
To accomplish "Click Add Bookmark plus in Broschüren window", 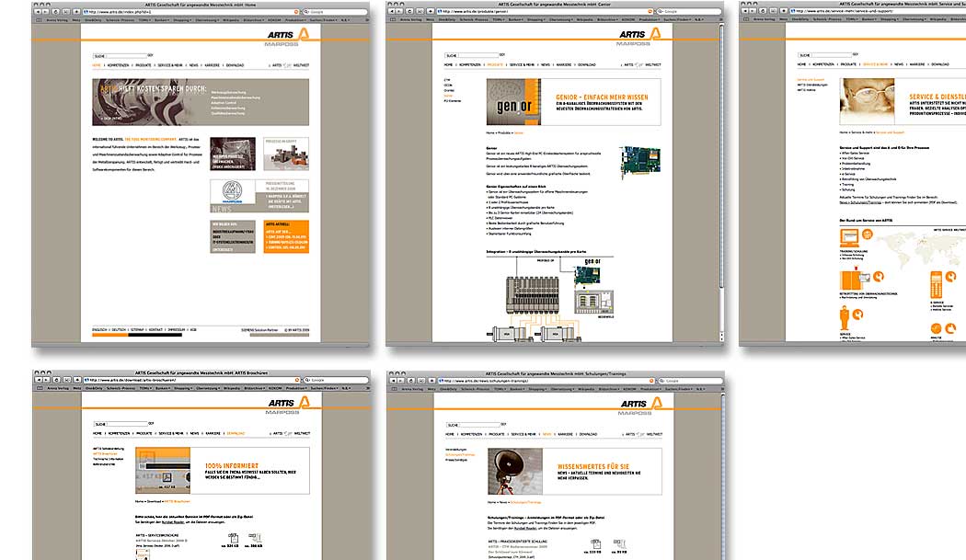I will pyautogui.click(x=75, y=380).
